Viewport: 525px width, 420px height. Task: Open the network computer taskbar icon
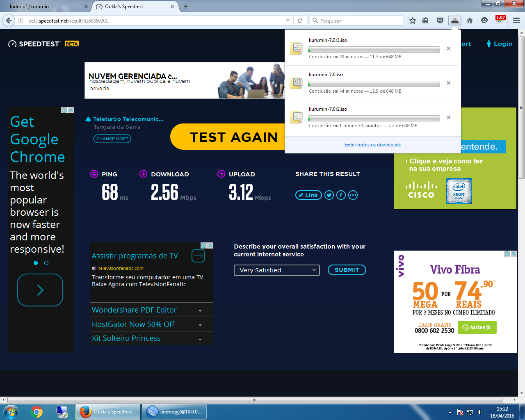pyautogui.click(x=62, y=411)
